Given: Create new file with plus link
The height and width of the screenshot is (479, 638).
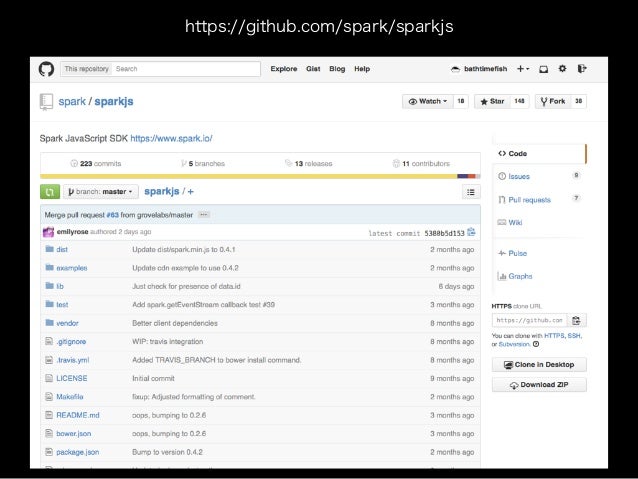Looking at the screenshot, I should click(190, 192).
